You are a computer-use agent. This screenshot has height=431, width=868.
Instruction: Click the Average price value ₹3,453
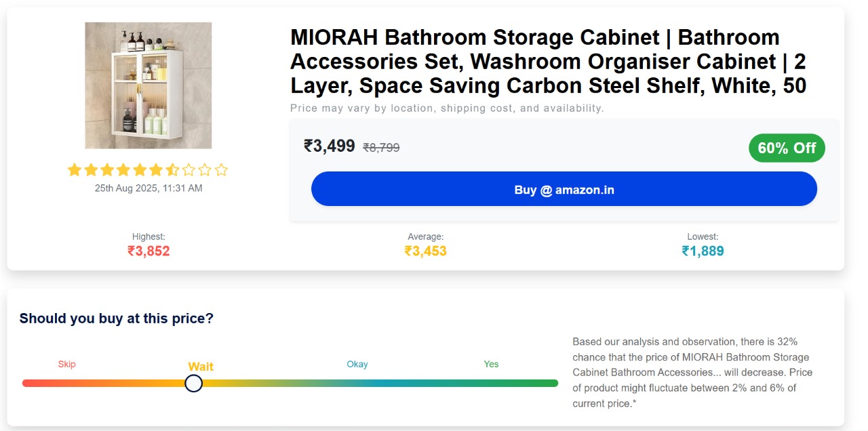coord(425,251)
